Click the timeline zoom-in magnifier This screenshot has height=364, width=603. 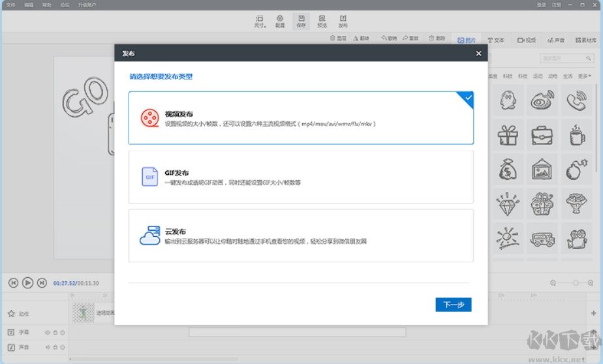[x=591, y=283]
